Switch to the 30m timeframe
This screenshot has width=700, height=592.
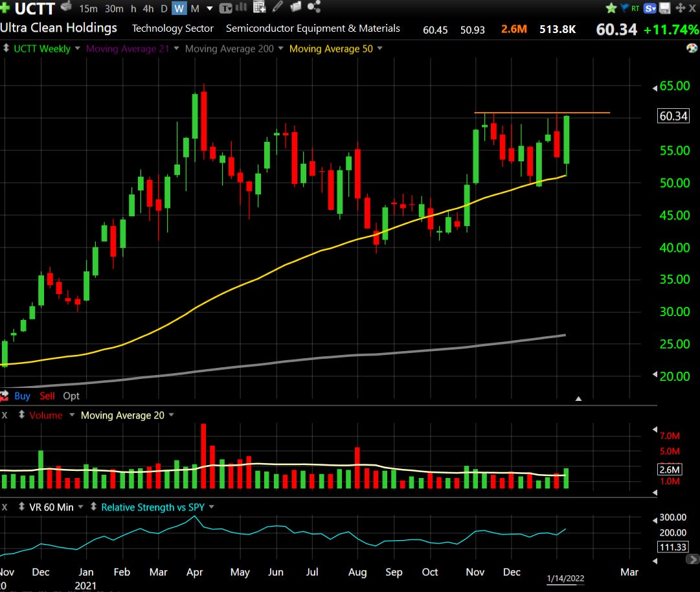tap(114, 8)
